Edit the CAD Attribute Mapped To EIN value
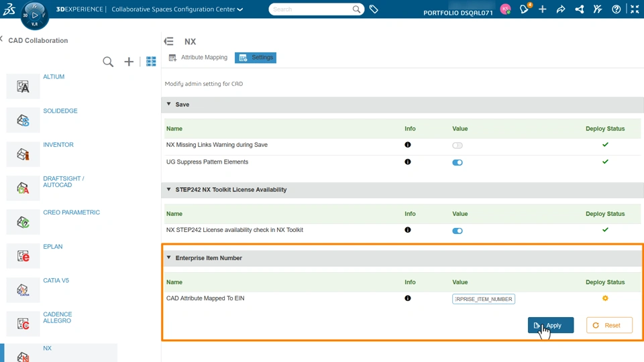The image size is (644, 362). 484,299
